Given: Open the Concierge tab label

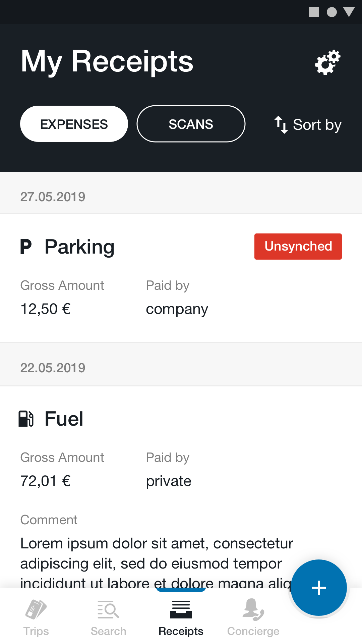Looking at the screenshot, I should 253,631.
